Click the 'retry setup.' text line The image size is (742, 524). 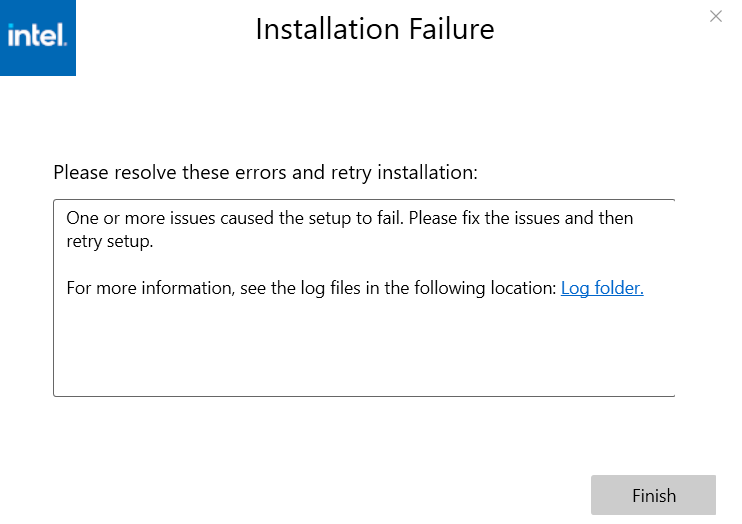(109, 241)
